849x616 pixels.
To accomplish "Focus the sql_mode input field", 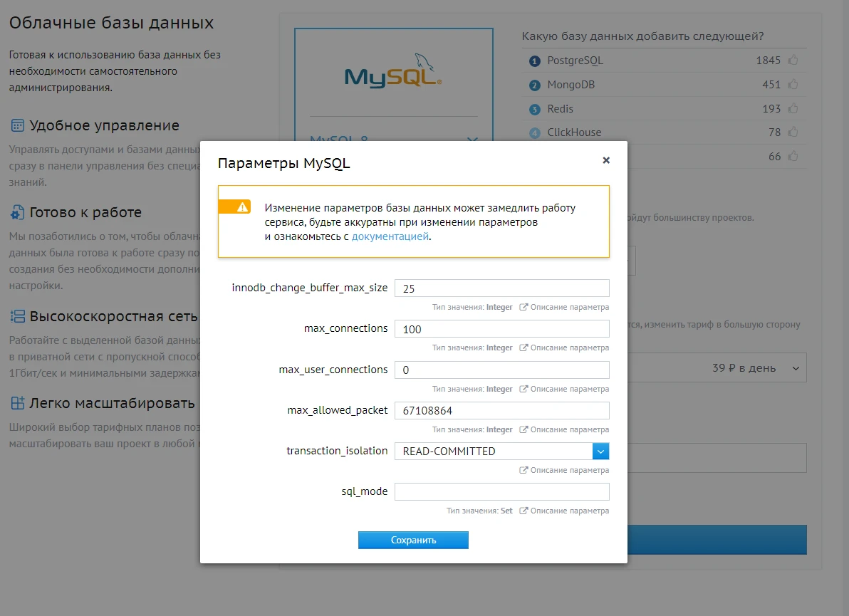I will coord(501,492).
